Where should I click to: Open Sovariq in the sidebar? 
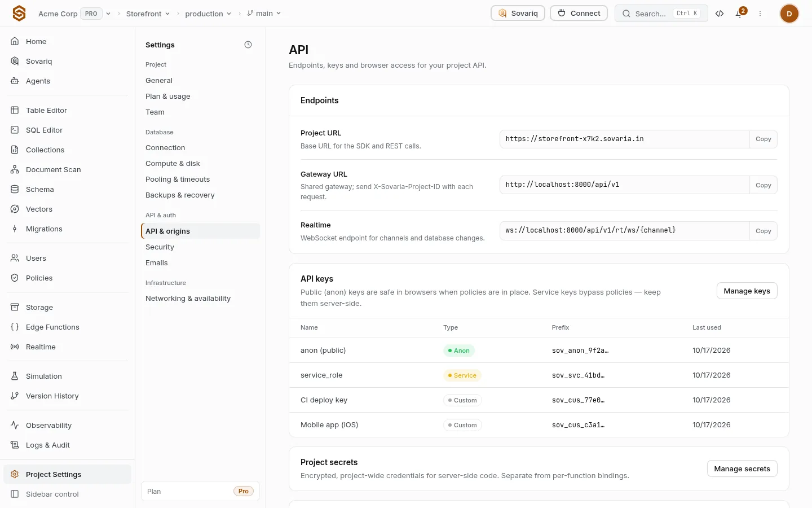(67, 61)
